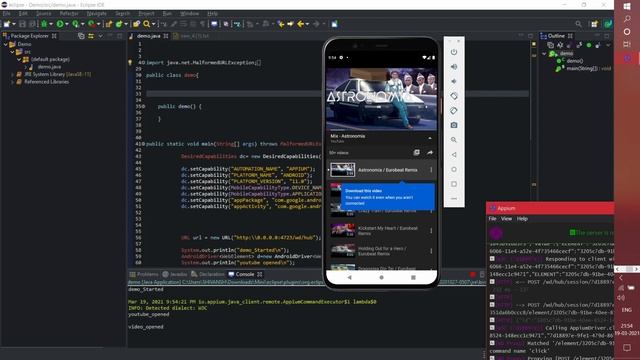Open the Appium View menu
This screenshot has width=640, height=360.
coord(506,219)
